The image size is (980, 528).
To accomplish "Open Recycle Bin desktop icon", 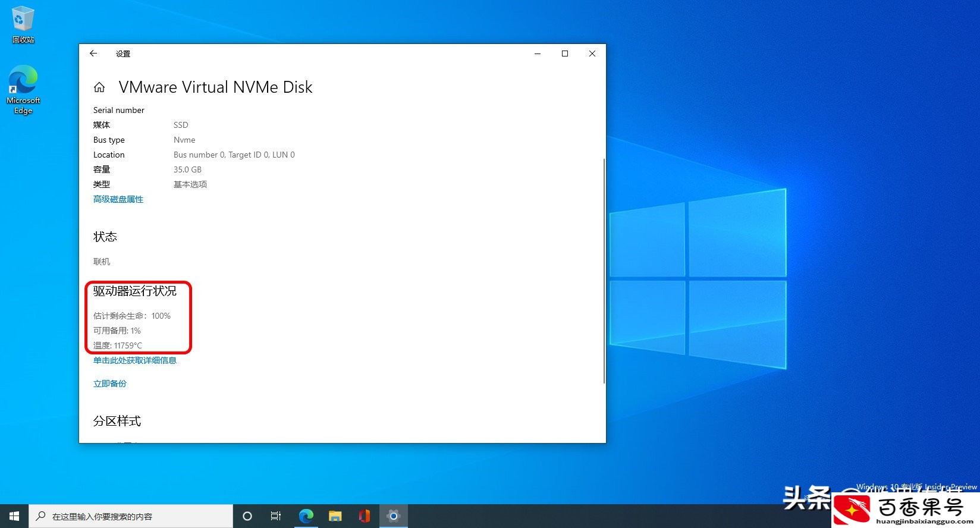I will point(23,25).
